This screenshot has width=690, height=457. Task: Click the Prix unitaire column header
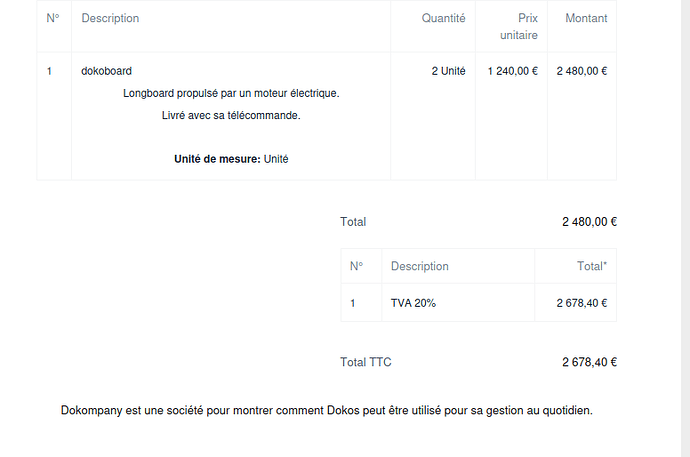[520, 26]
